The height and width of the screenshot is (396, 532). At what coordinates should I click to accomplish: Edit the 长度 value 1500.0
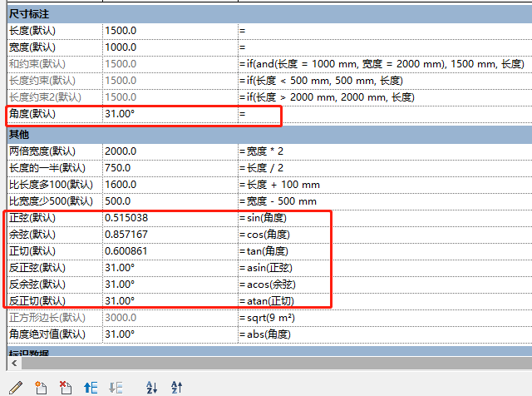(x=121, y=31)
